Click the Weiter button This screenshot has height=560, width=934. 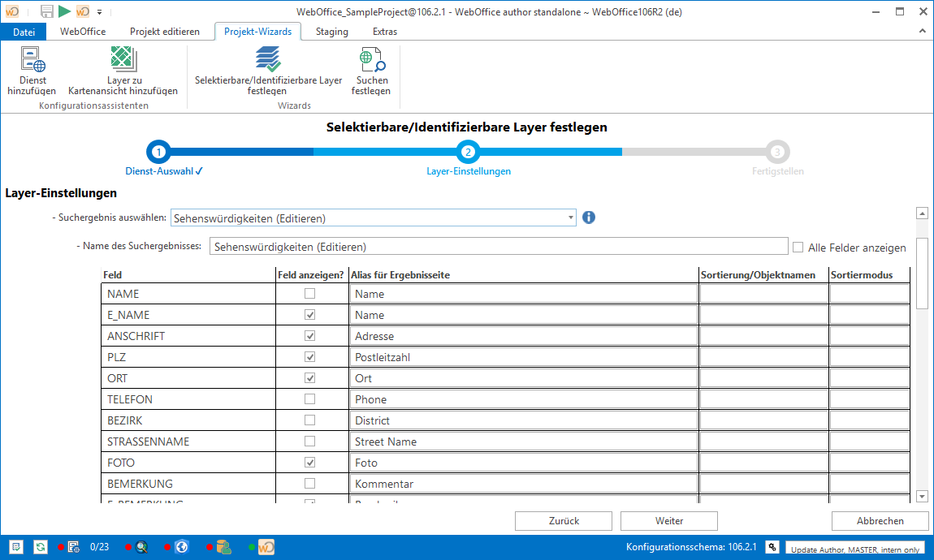[x=668, y=521]
